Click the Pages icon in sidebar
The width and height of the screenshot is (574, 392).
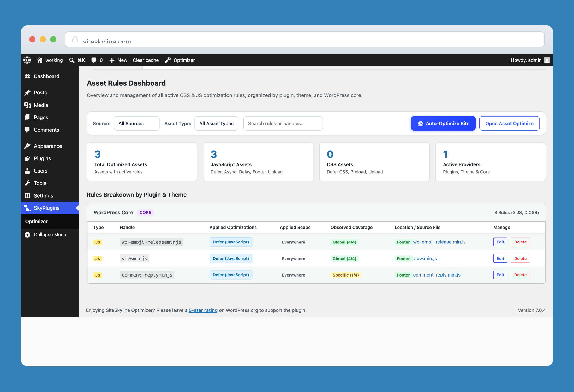(27, 118)
